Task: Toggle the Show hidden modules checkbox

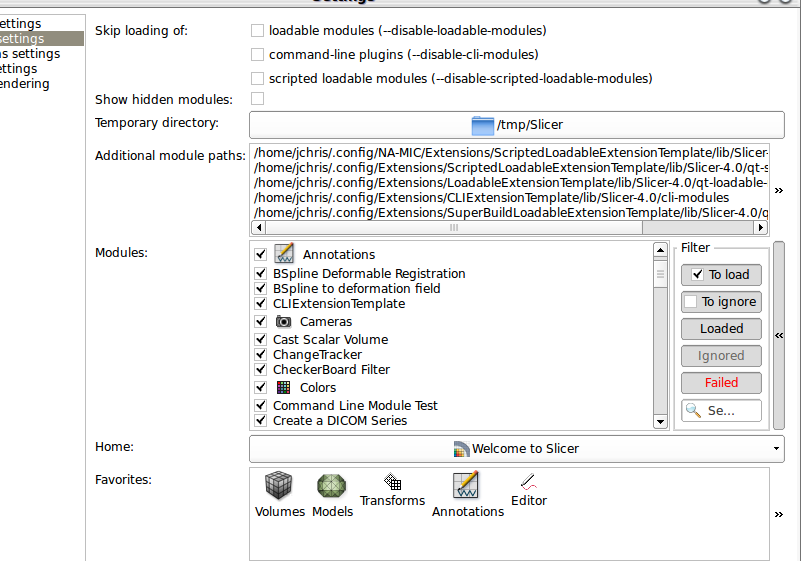Action: [258, 99]
